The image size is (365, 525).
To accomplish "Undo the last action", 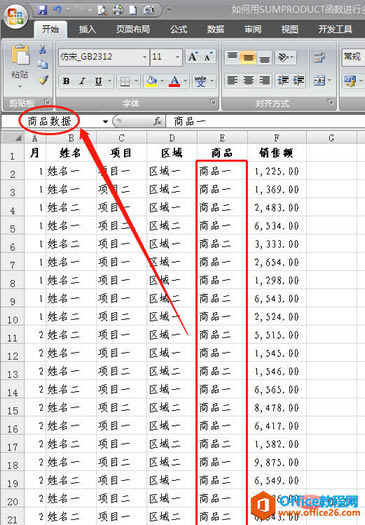I will (57, 10).
